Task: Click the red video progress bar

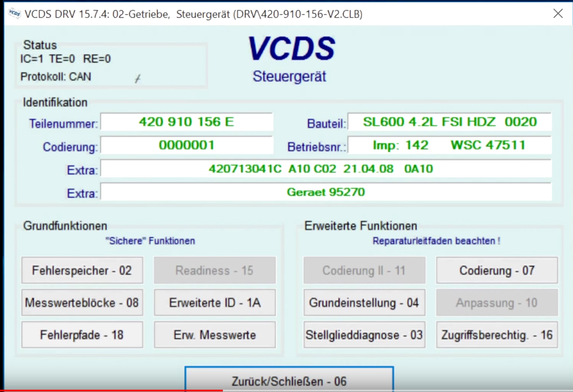Action: click(x=111, y=391)
